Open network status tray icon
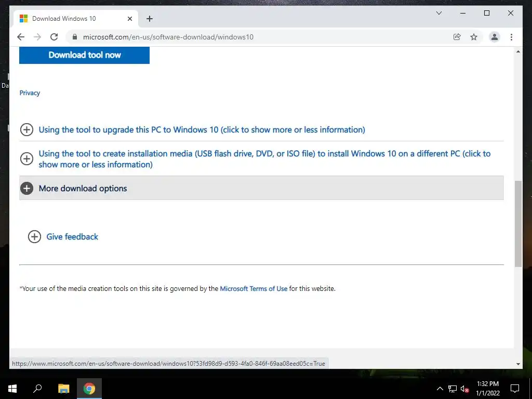The image size is (532, 399). click(453, 389)
